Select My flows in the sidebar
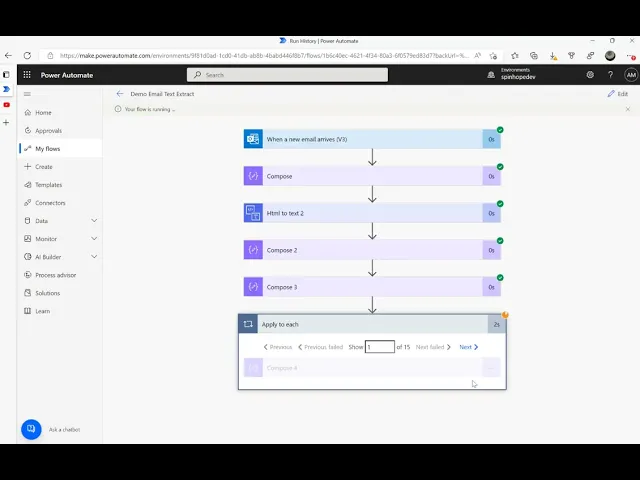The image size is (640, 480). (x=60, y=149)
